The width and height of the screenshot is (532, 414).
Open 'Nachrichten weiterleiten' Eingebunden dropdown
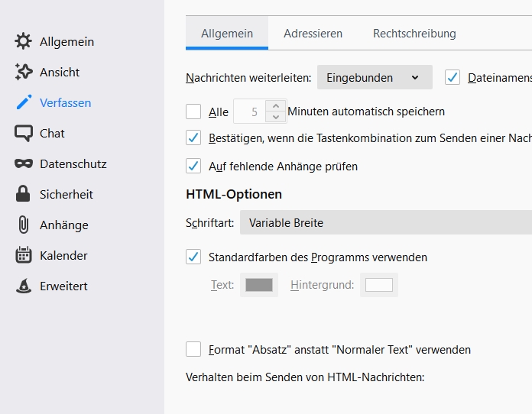pos(375,77)
